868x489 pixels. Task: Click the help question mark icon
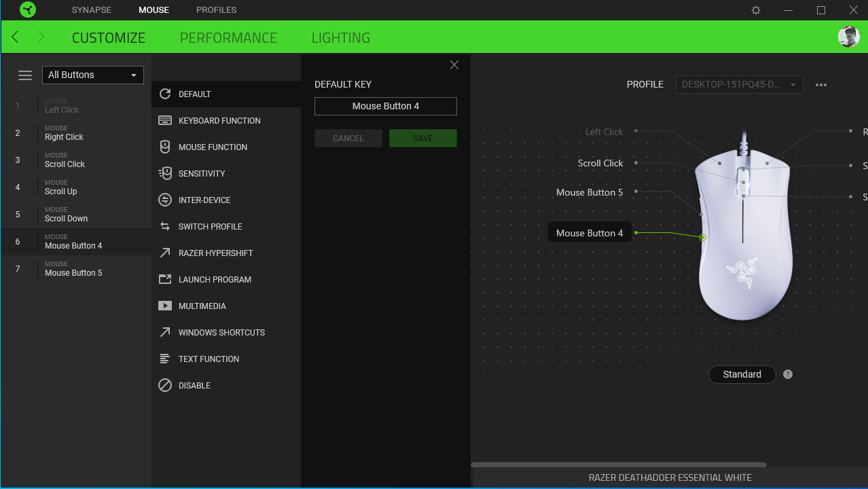tap(788, 374)
